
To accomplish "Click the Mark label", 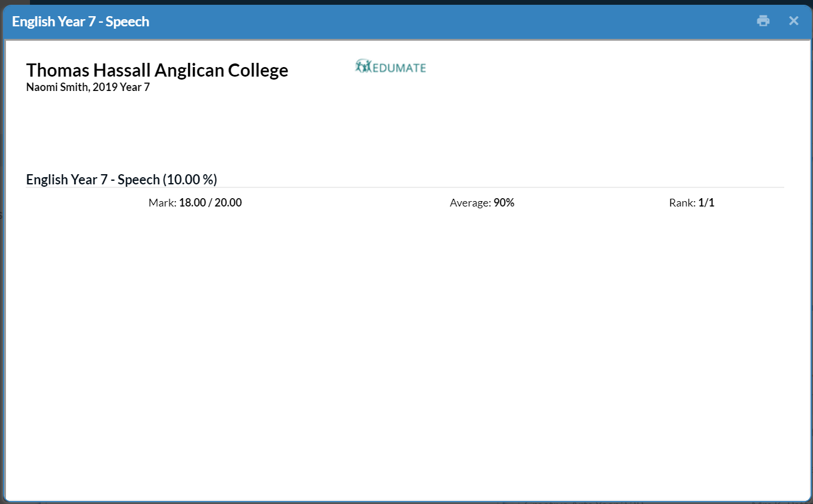I will 162,203.
